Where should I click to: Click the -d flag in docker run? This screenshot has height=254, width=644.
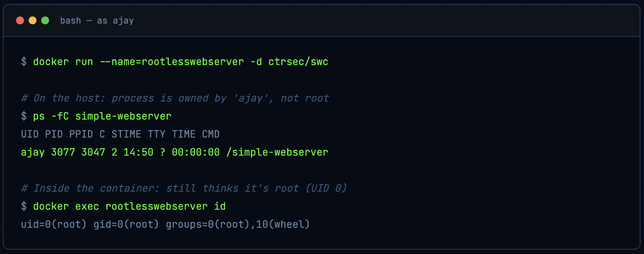pyautogui.click(x=256, y=62)
